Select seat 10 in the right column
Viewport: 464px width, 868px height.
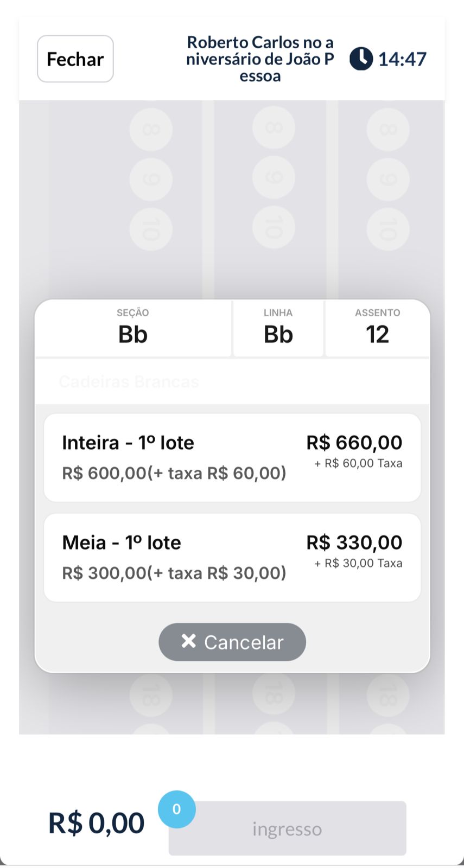387,229
